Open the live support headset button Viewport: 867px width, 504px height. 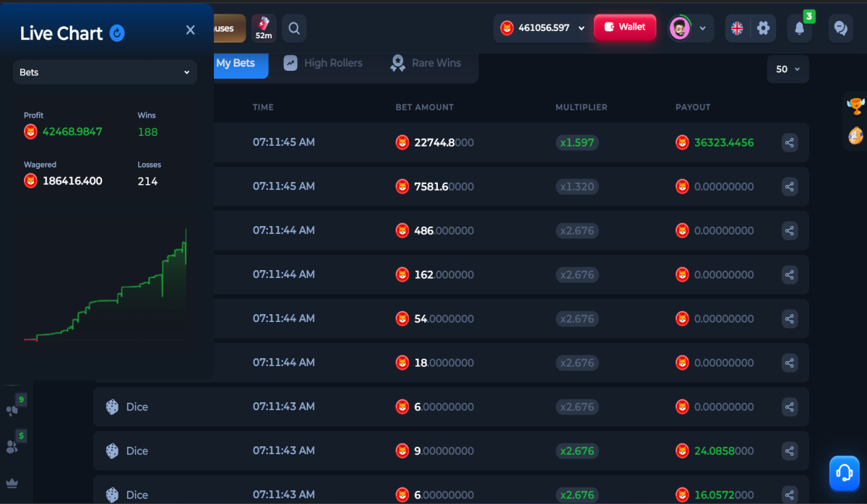click(x=844, y=473)
